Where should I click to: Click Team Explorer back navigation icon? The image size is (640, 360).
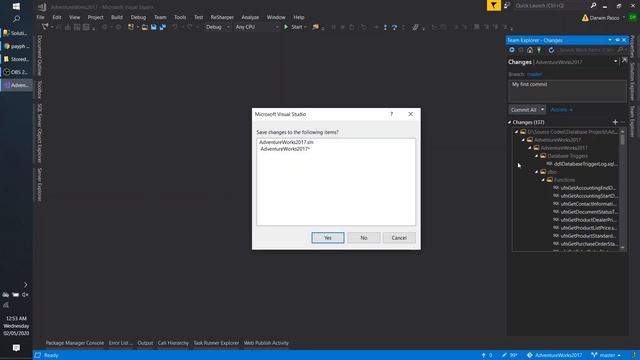512,50
